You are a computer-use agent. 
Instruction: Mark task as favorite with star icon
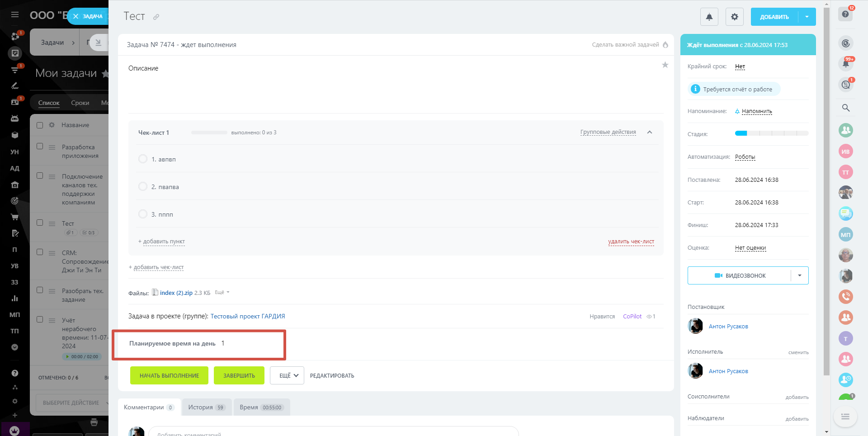665,65
